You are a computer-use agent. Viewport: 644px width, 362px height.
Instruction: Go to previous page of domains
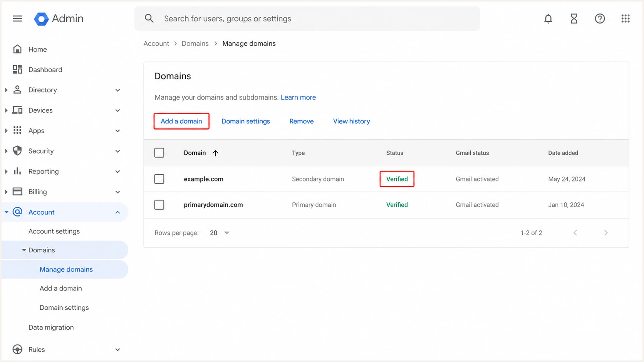pos(575,233)
